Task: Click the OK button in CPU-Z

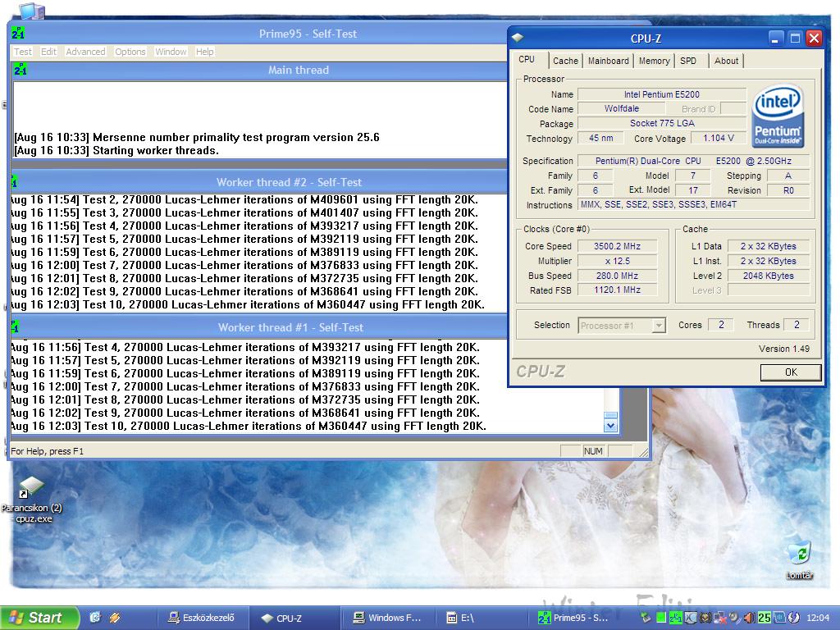Action: (x=791, y=372)
